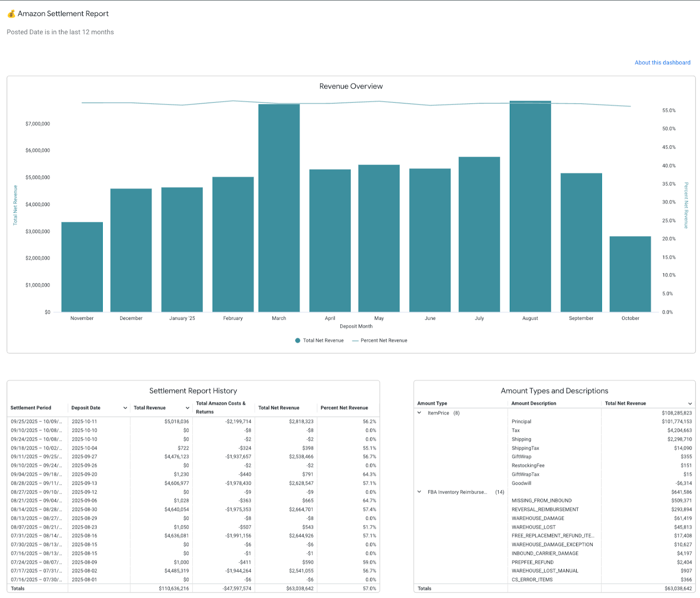Select the October bar in Revenue Overview chart

[x=630, y=271]
